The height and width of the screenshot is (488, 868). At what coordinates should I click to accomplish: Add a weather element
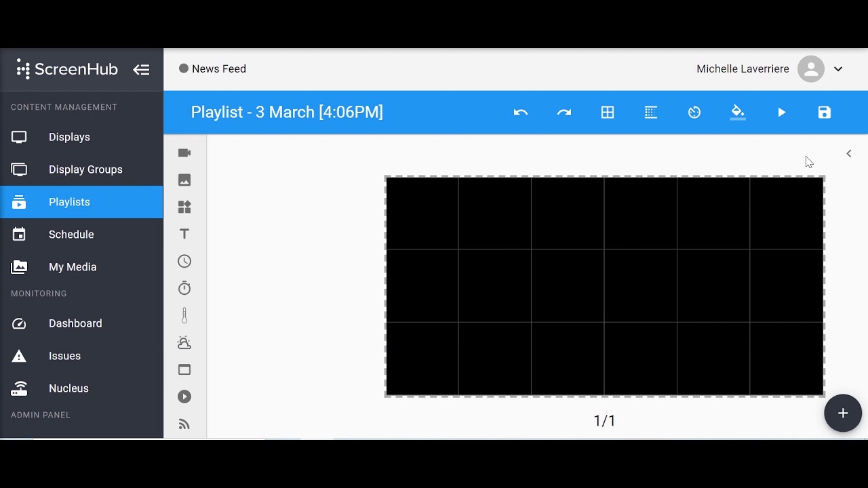pyautogui.click(x=184, y=342)
